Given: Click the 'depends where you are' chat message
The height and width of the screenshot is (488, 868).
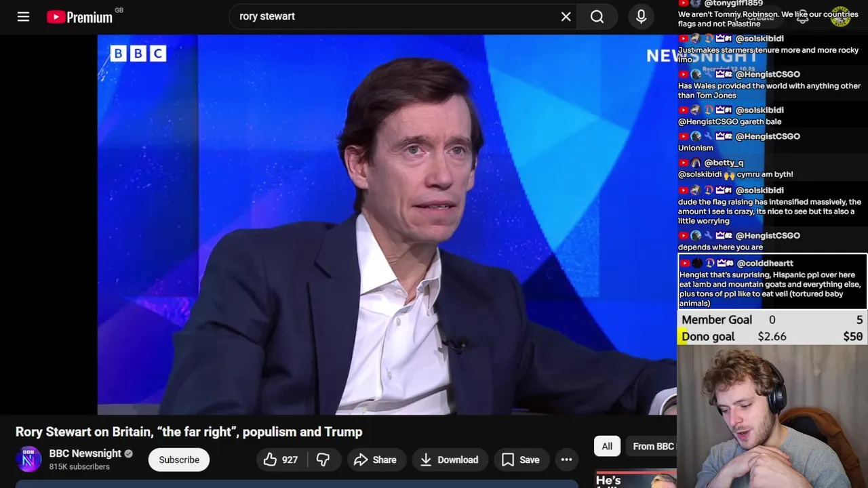Looking at the screenshot, I should pos(720,247).
